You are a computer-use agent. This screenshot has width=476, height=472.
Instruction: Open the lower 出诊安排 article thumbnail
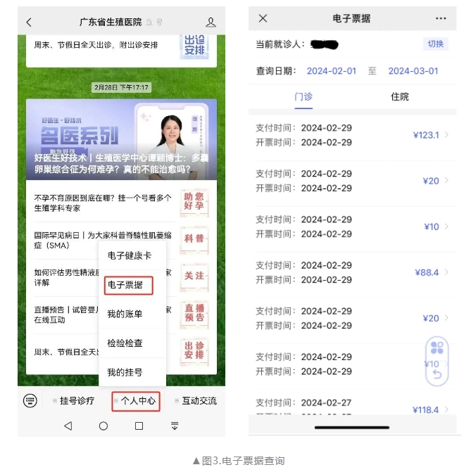194,352
